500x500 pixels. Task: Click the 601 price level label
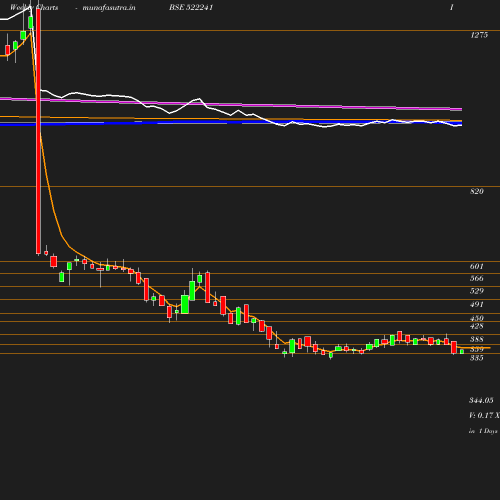coord(477,266)
